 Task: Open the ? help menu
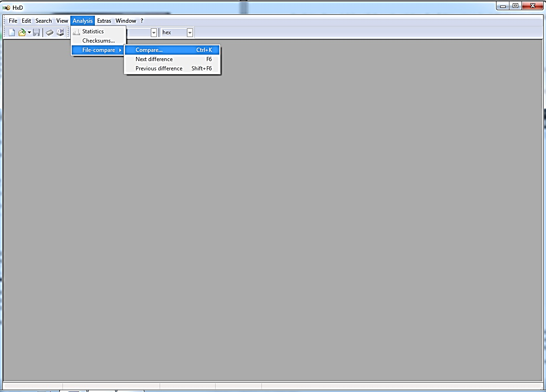click(x=142, y=21)
